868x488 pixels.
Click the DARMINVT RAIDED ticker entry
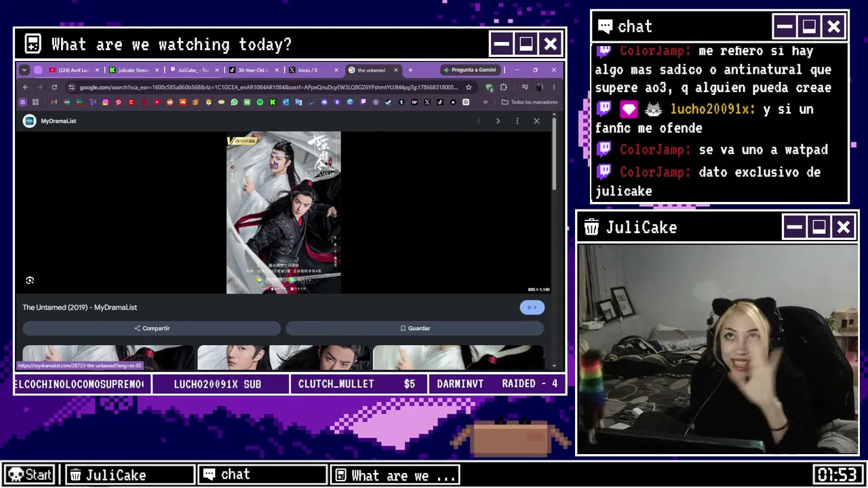coord(497,384)
